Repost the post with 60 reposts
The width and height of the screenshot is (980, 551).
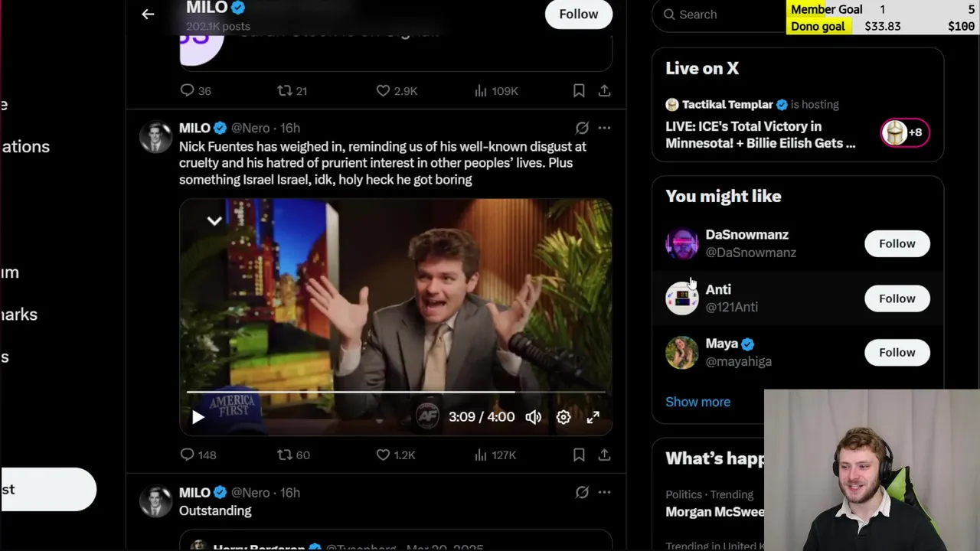pos(293,455)
